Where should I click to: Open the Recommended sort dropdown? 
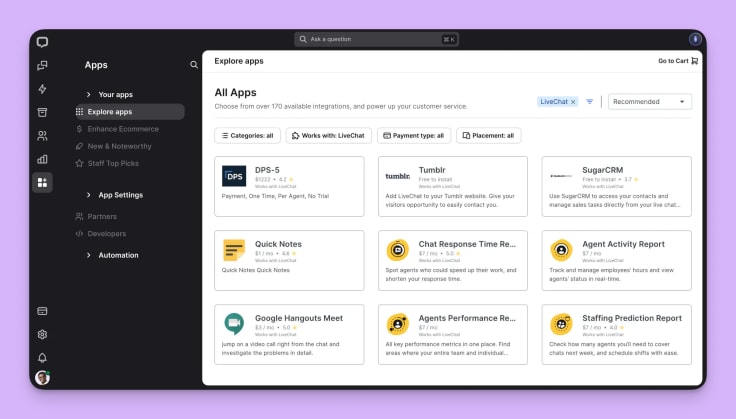pyautogui.click(x=650, y=102)
